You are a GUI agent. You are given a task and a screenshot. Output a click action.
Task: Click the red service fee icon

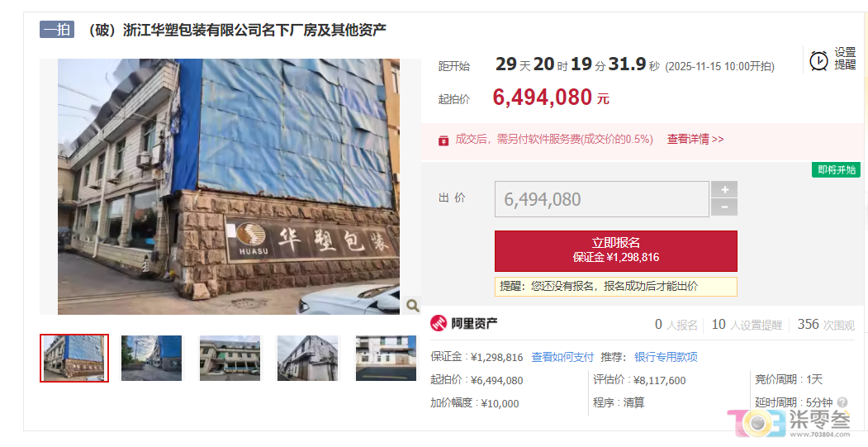443,140
